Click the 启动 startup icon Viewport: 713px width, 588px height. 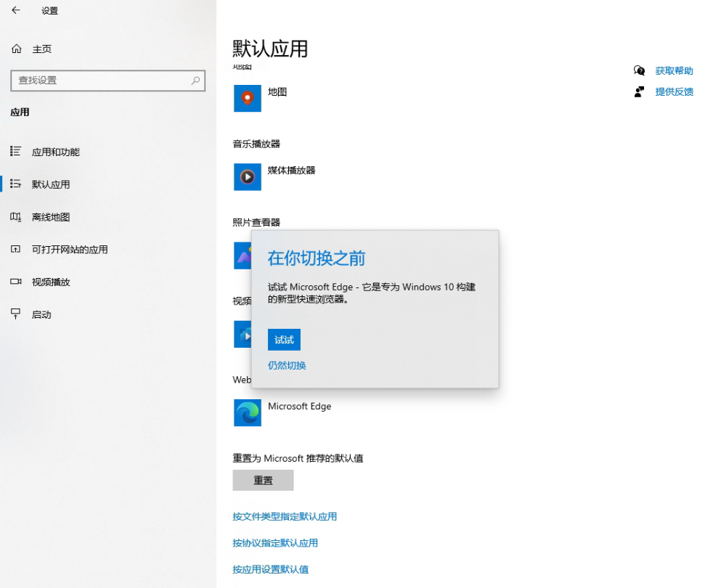pos(15,314)
